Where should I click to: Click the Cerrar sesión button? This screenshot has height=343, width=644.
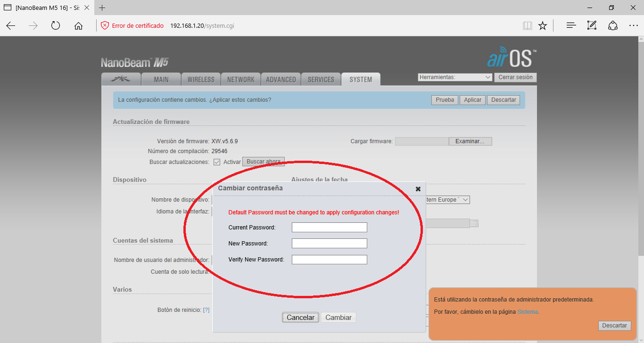point(515,77)
